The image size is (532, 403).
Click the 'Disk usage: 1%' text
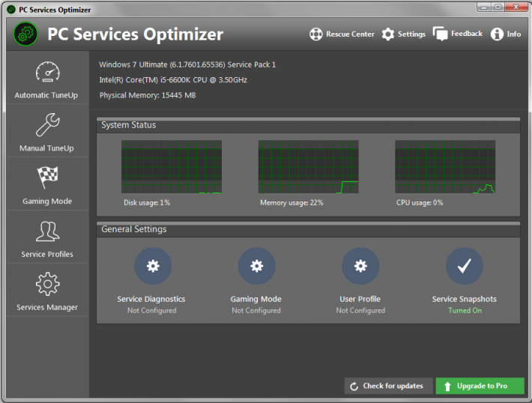click(x=147, y=203)
